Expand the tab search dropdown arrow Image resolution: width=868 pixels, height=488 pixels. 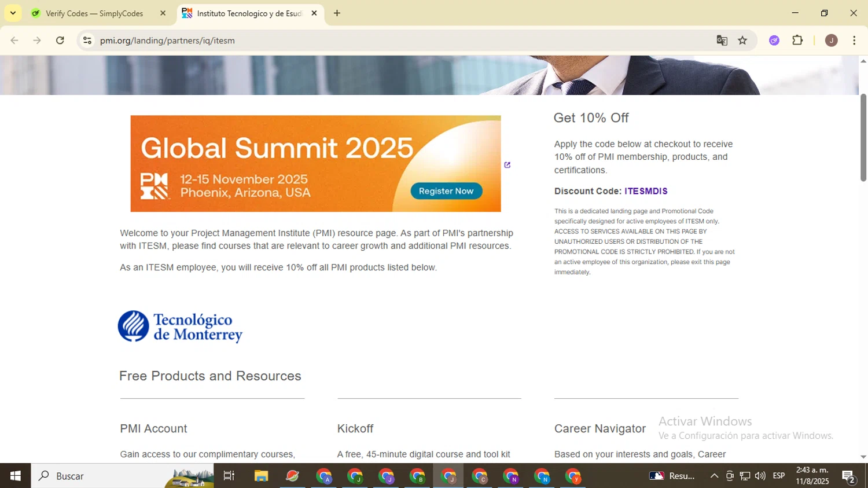[13, 13]
